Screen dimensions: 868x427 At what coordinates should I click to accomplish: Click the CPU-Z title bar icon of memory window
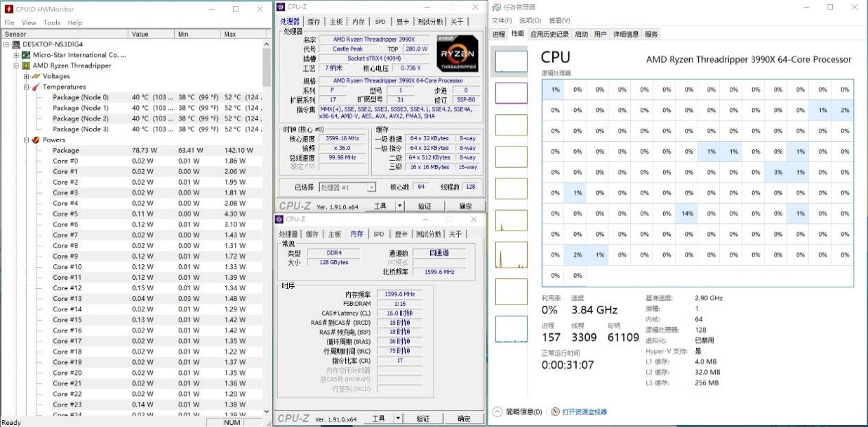point(280,220)
